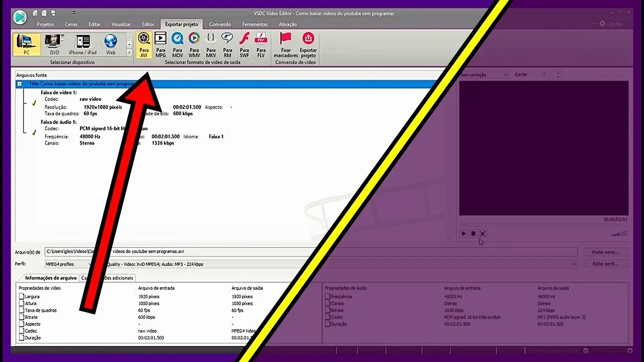644x362 pixels.
Task: Adjust the zoom slider in status bar
Action: click(607, 350)
